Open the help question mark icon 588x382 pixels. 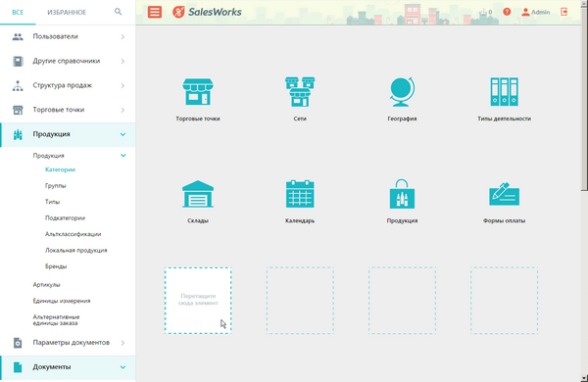tap(507, 12)
